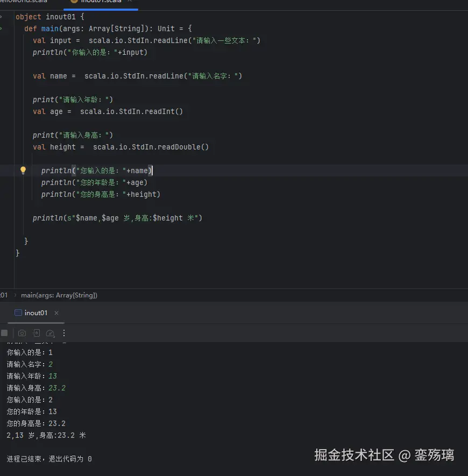This screenshot has width=468, height=476.
Task: Click console line '您的年龄是：13'
Action: (x=32, y=411)
